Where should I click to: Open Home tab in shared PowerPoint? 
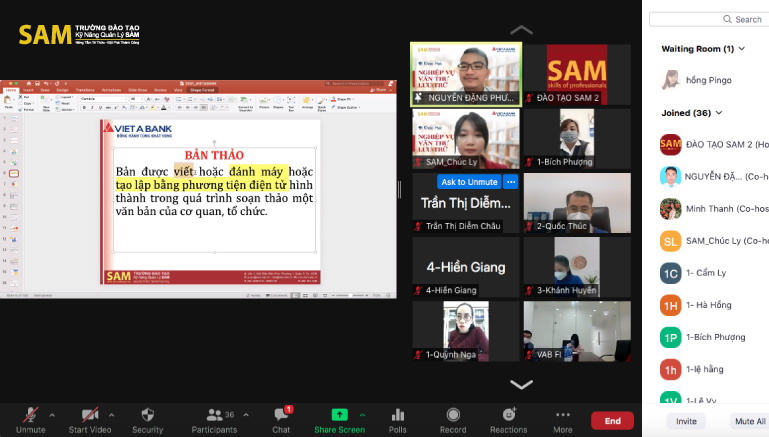point(11,90)
